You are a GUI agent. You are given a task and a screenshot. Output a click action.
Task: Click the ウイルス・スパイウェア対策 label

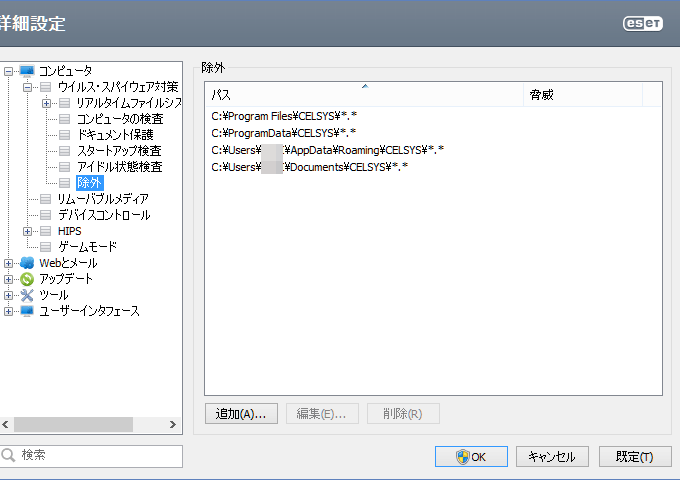pos(118,87)
